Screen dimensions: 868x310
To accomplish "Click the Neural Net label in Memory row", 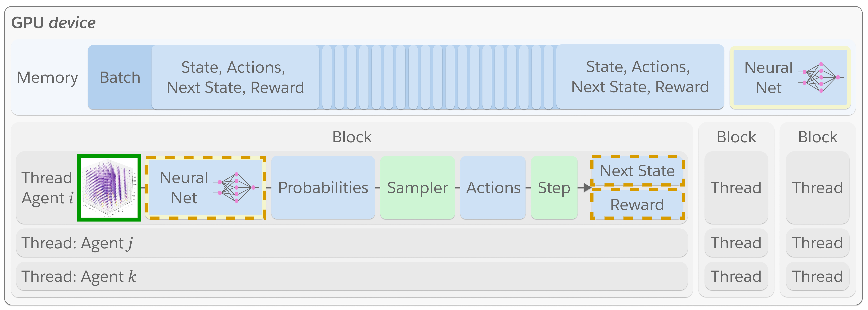I will pyautogui.click(x=768, y=77).
